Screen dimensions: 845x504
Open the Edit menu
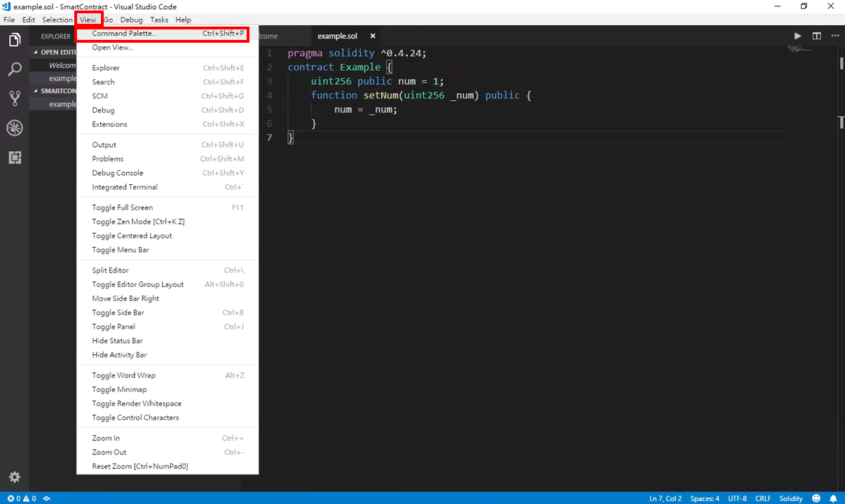click(29, 20)
